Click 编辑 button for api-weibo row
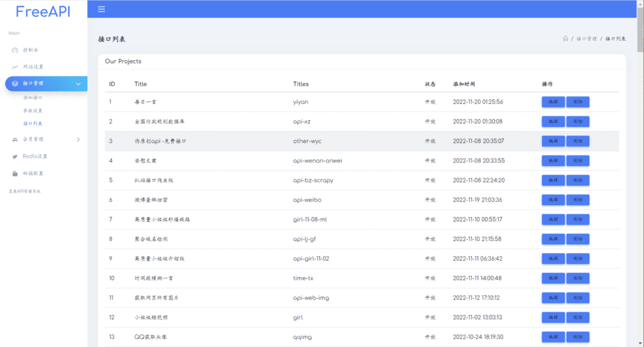The width and height of the screenshot is (644, 347). 553,200
